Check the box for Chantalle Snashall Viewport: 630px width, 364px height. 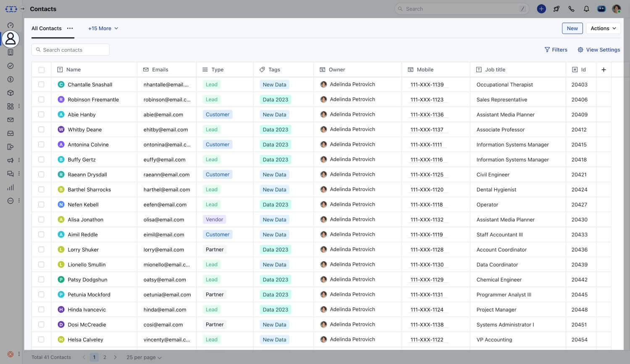[41, 84]
